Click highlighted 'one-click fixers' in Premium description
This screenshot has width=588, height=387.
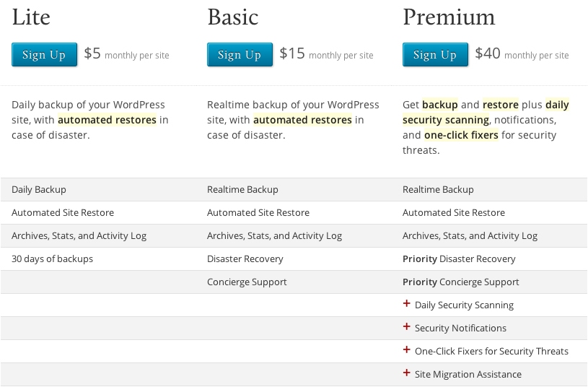[x=461, y=135]
